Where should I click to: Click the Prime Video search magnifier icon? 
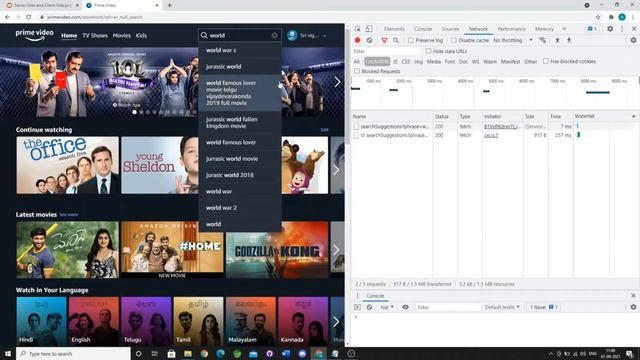click(204, 36)
